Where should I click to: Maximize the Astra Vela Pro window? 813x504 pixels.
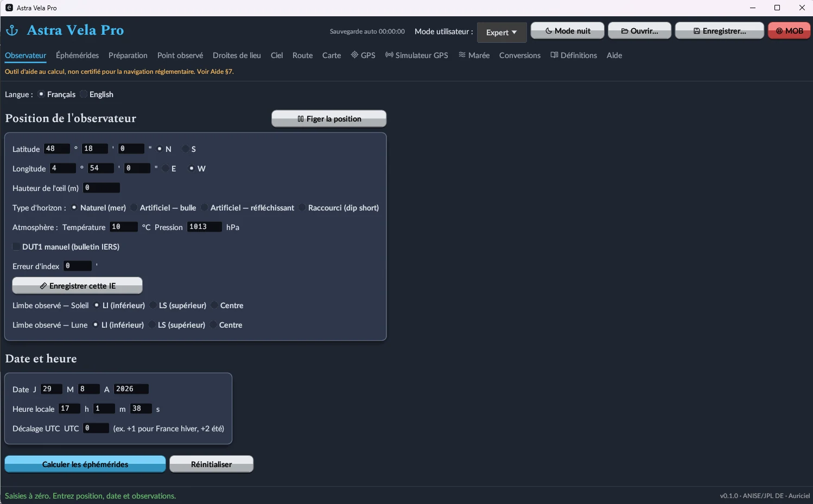click(777, 8)
